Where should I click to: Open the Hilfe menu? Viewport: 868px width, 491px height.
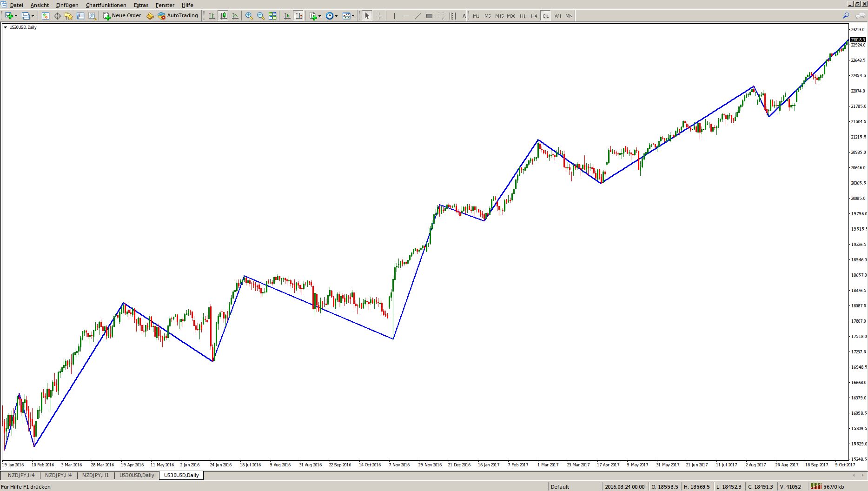click(187, 5)
